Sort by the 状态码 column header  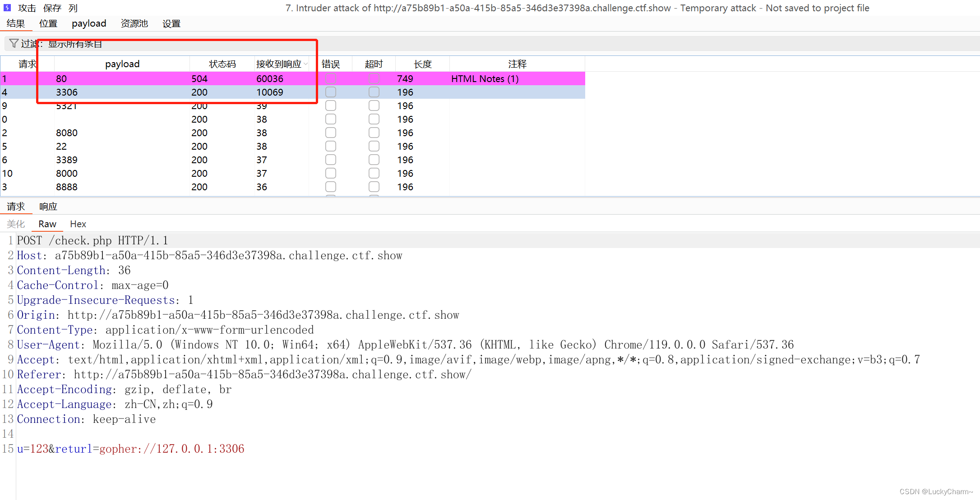click(222, 64)
